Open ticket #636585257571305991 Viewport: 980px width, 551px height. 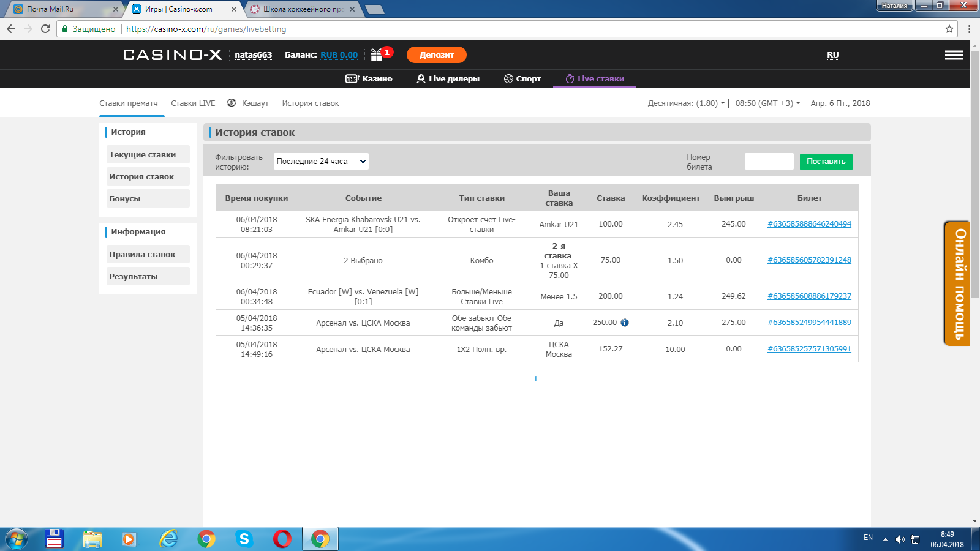(810, 349)
